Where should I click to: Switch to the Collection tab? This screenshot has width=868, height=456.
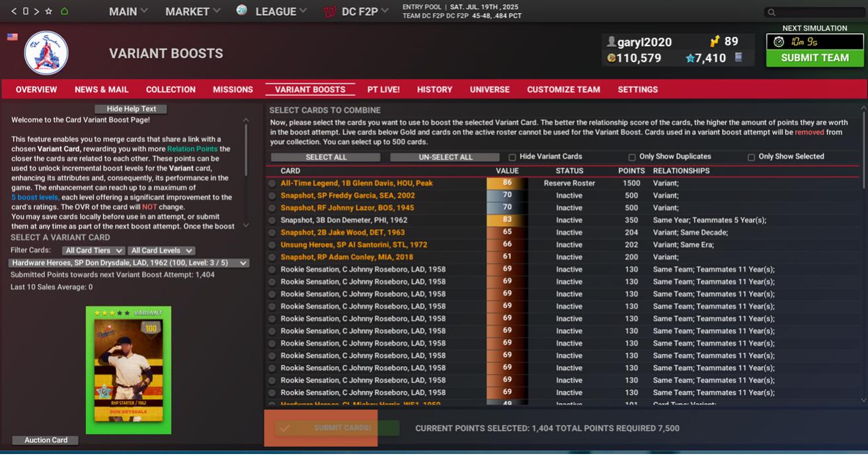pos(171,89)
